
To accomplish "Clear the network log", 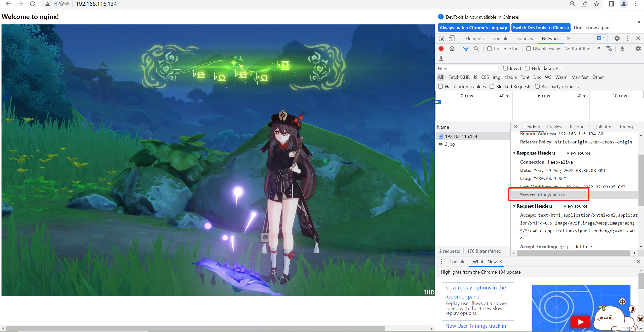I will 452,49.
